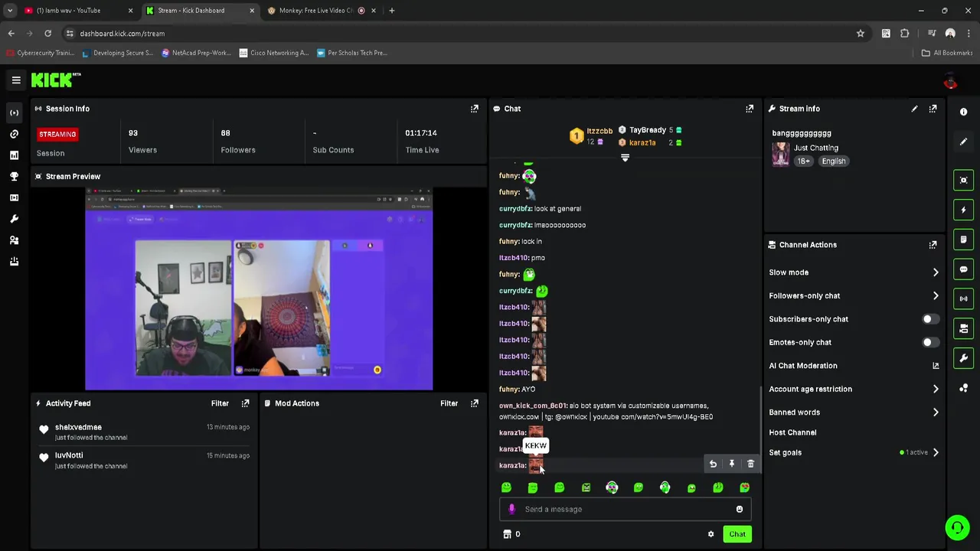Toggle the lightning bolt widget on right rail

(x=963, y=210)
